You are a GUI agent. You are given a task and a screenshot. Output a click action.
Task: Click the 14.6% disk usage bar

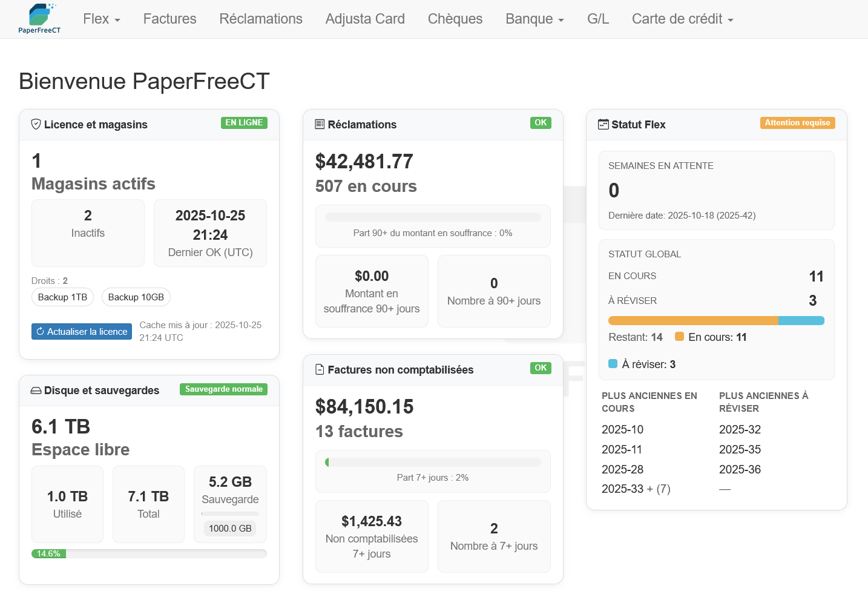click(x=48, y=553)
